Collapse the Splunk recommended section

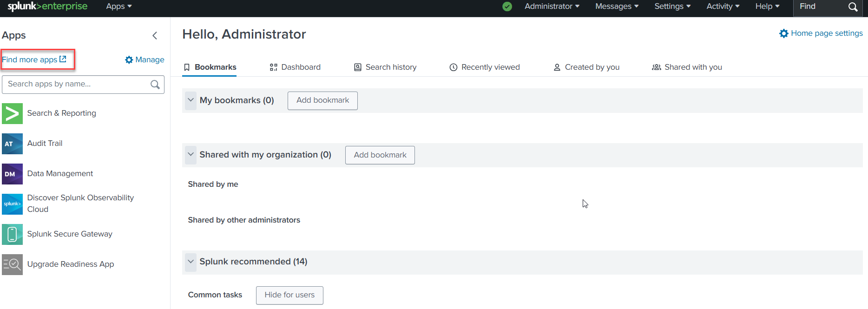tap(191, 262)
